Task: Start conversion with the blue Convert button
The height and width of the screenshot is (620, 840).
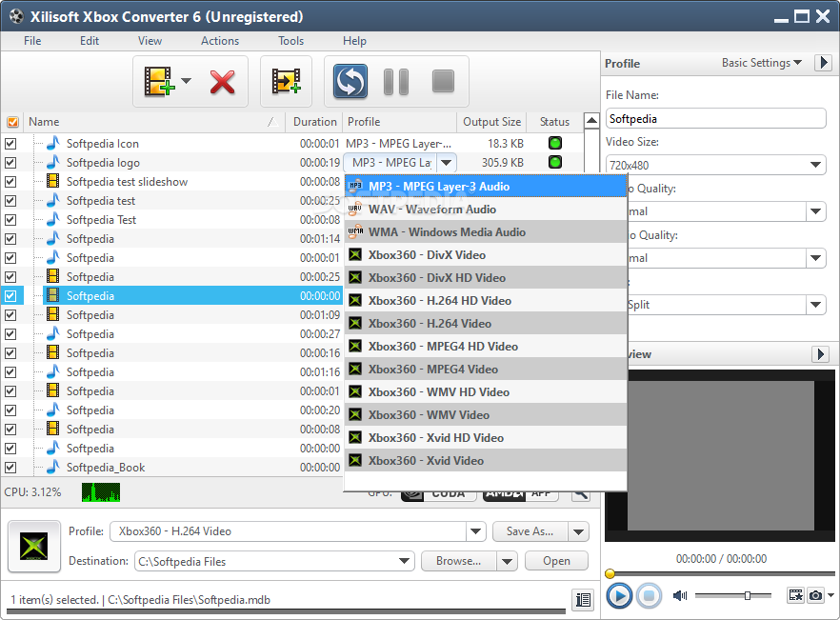Action: pos(350,82)
